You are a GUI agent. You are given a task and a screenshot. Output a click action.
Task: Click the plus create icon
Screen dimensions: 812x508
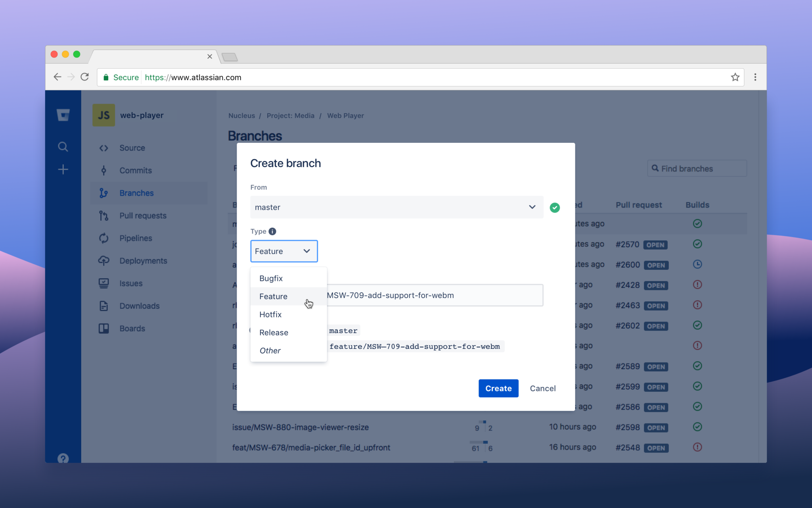point(63,170)
